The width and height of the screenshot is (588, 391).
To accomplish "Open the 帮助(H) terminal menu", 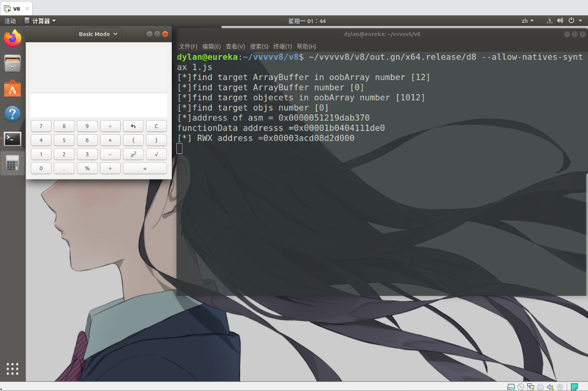I will [306, 46].
